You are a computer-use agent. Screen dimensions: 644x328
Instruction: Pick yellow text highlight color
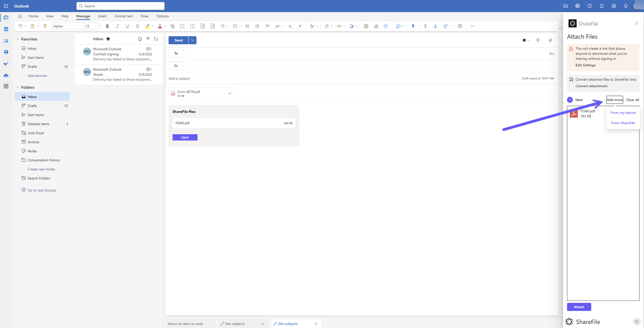point(147,26)
